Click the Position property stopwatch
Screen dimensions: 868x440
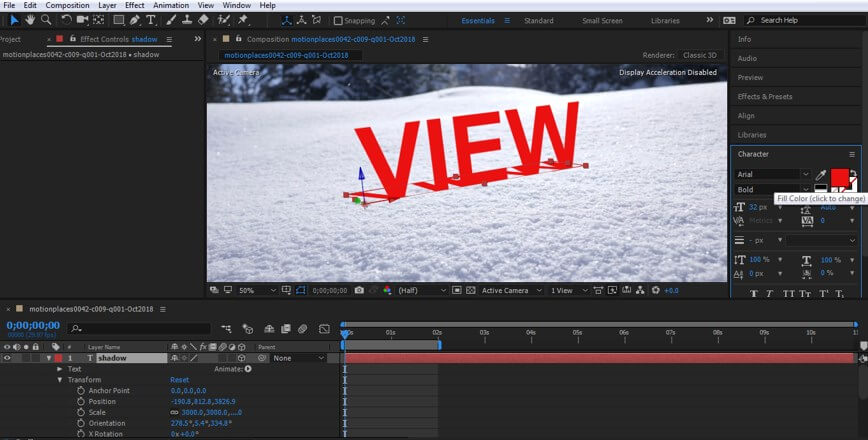tap(80, 401)
